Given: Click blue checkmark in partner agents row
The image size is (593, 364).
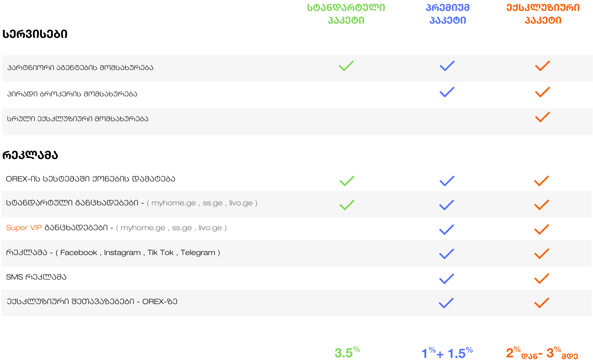Looking at the screenshot, I should coord(447,66).
